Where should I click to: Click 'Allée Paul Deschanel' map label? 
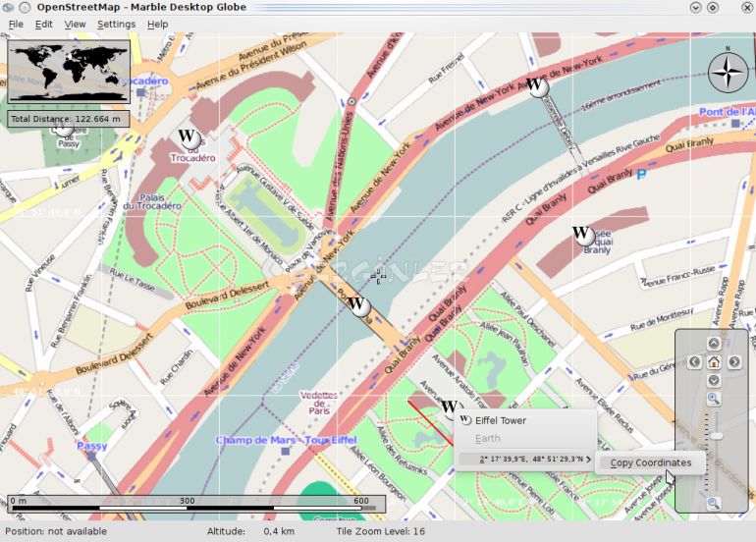coord(527,319)
